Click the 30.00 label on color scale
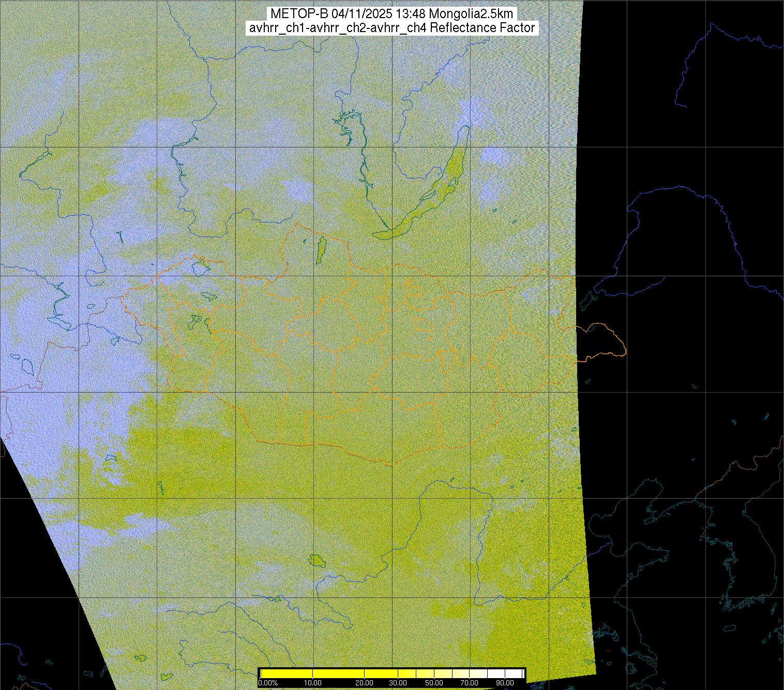The width and height of the screenshot is (784, 690). 397,683
